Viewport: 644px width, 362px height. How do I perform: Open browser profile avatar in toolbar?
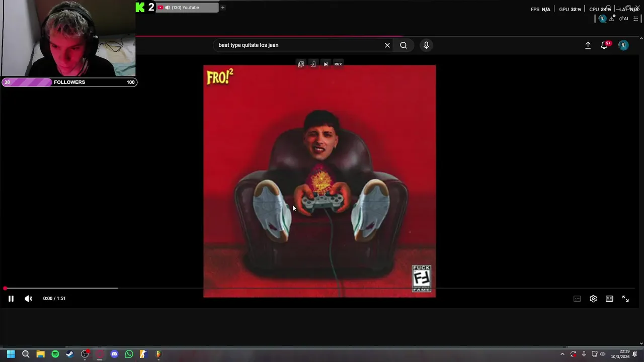602,19
